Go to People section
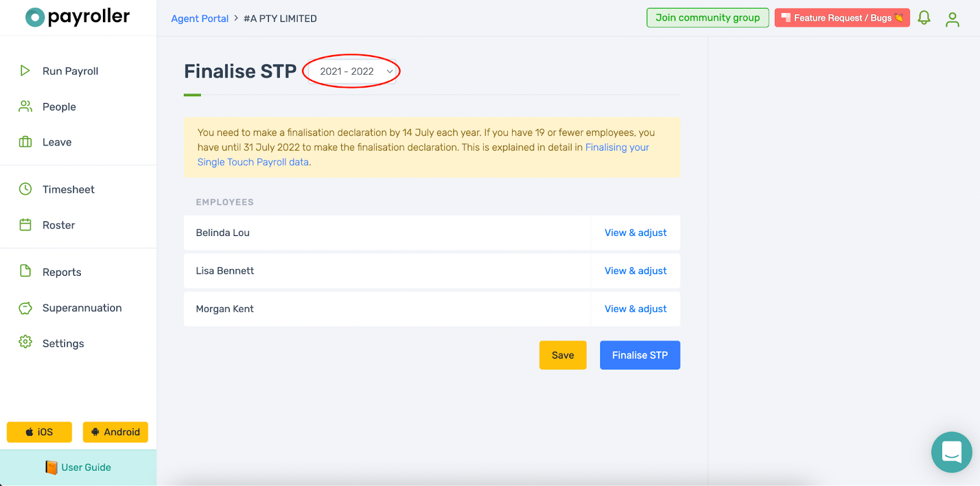 pyautogui.click(x=59, y=107)
